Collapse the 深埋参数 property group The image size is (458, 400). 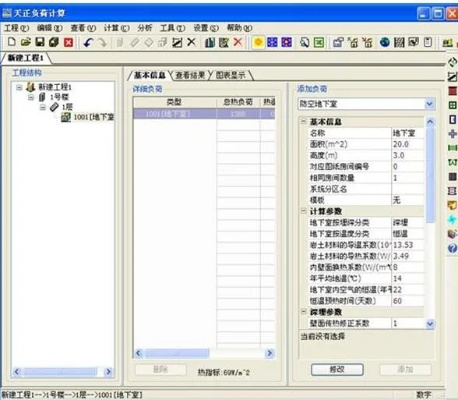(304, 312)
